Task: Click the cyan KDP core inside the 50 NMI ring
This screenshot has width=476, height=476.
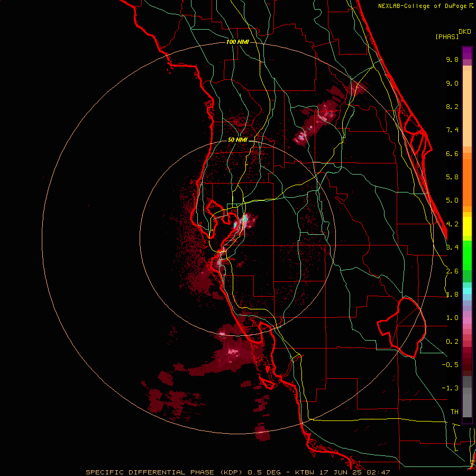Action: 245,218
